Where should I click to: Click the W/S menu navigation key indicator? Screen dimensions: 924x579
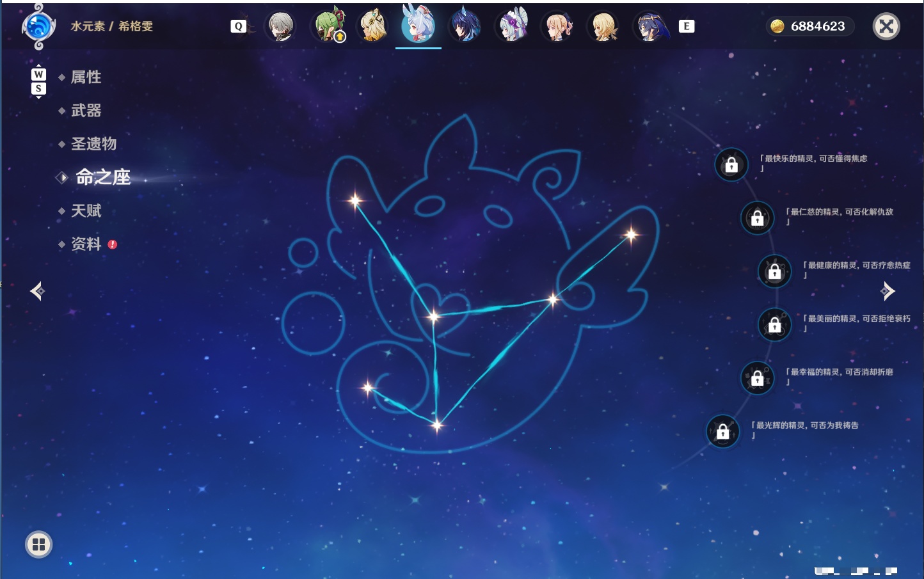[38, 81]
